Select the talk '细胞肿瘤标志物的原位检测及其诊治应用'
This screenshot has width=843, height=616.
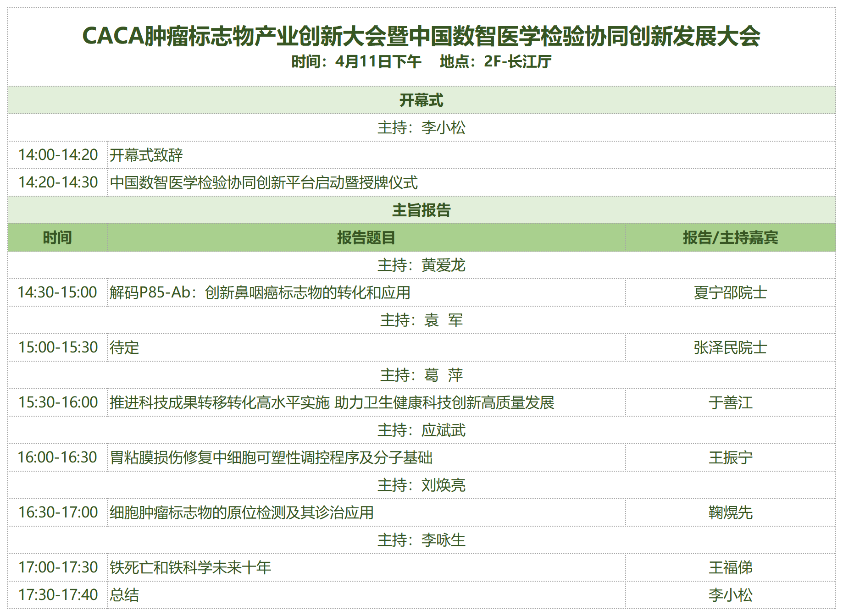point(242,512)
